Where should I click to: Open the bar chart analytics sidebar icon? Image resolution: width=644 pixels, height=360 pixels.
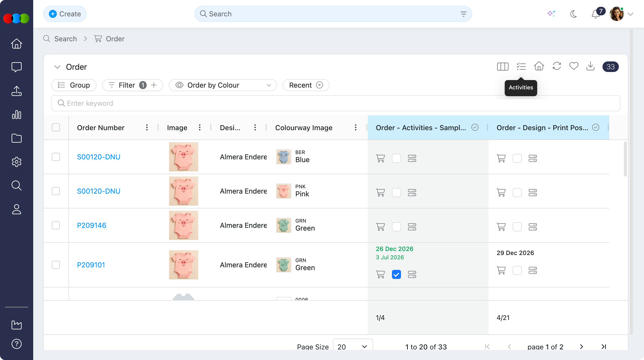[x=17, y=115]
